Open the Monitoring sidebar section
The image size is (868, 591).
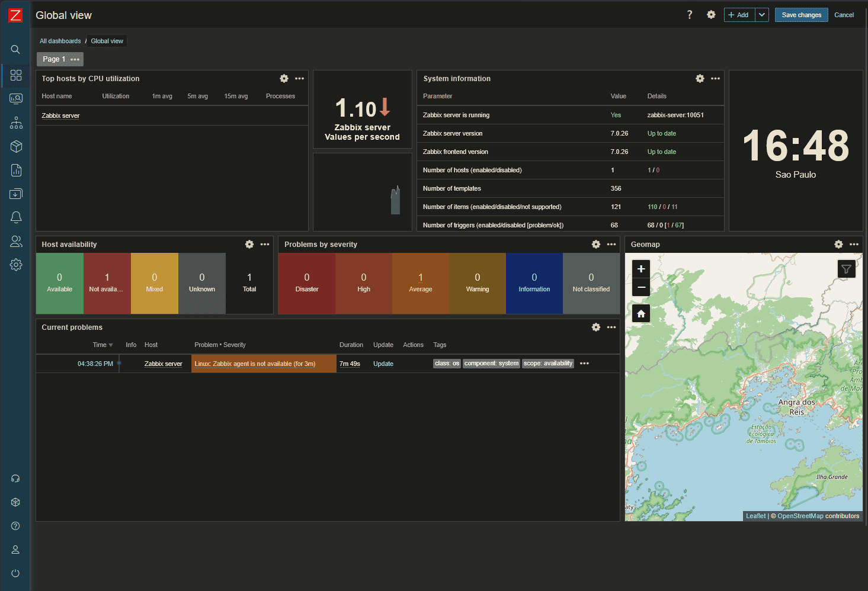tap(16, 99)
